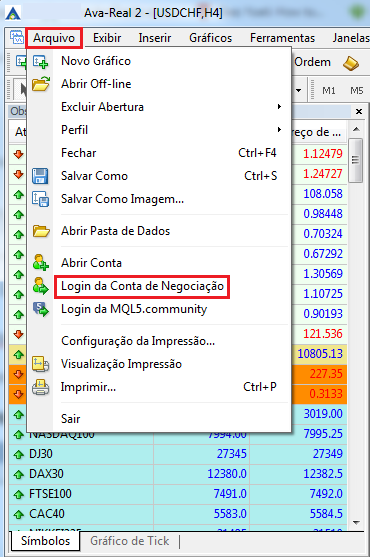370x557 pixels.
Task: Select Login da Conta de Negociação entry
Action: coord(142,286)
